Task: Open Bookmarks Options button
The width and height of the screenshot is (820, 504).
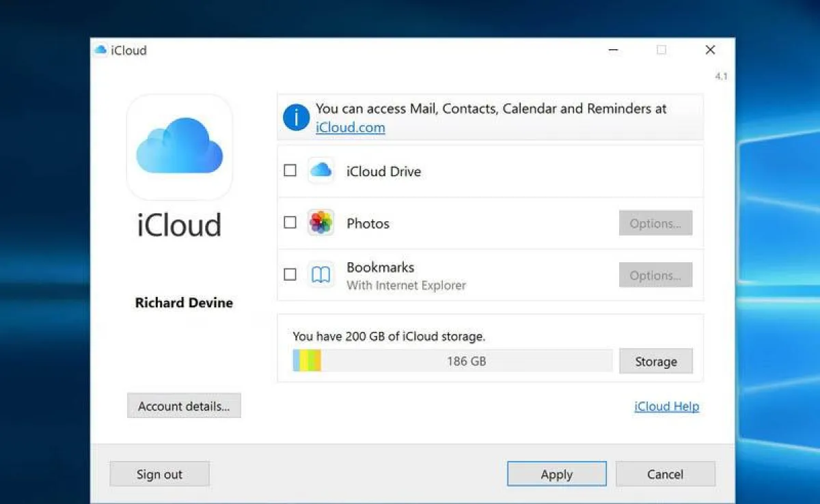Action: click(x=655, y=275)
